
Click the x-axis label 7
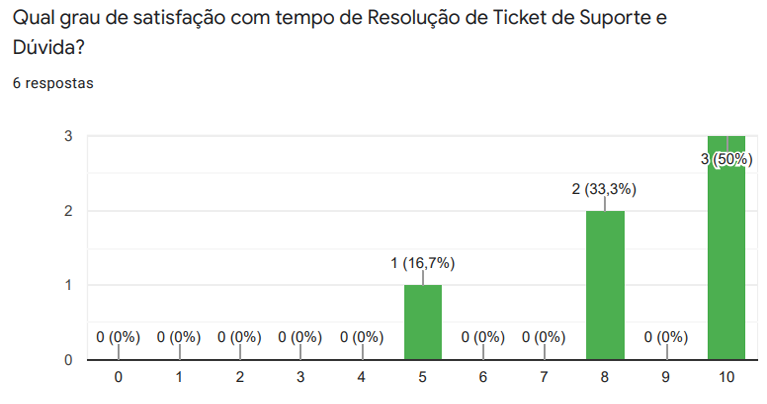click(x=544, y=378)
